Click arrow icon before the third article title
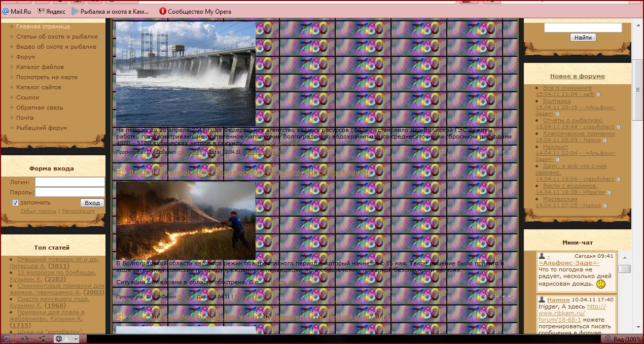The image size is (644, 344). tap(121, 317)
